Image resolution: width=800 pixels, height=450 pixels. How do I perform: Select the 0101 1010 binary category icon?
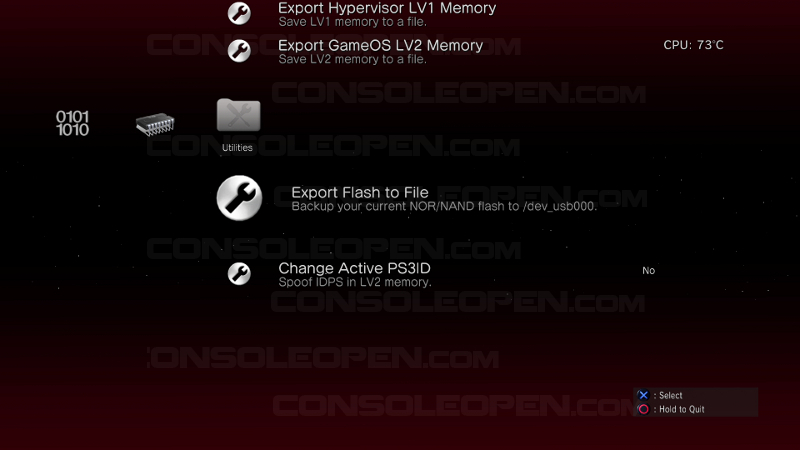tap(72, 123)
